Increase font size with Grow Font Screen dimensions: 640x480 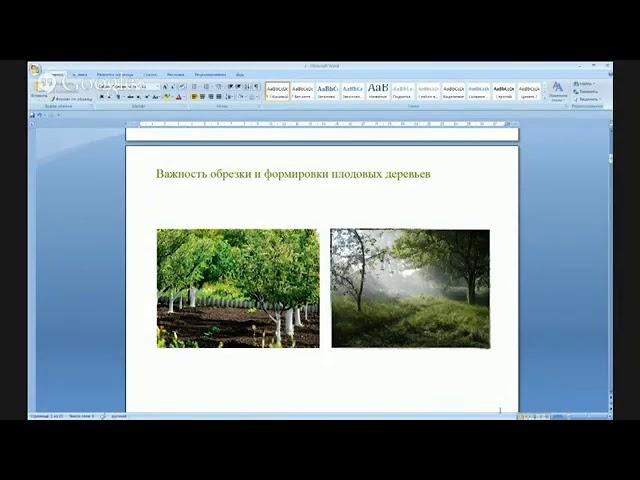coord(164,87)
